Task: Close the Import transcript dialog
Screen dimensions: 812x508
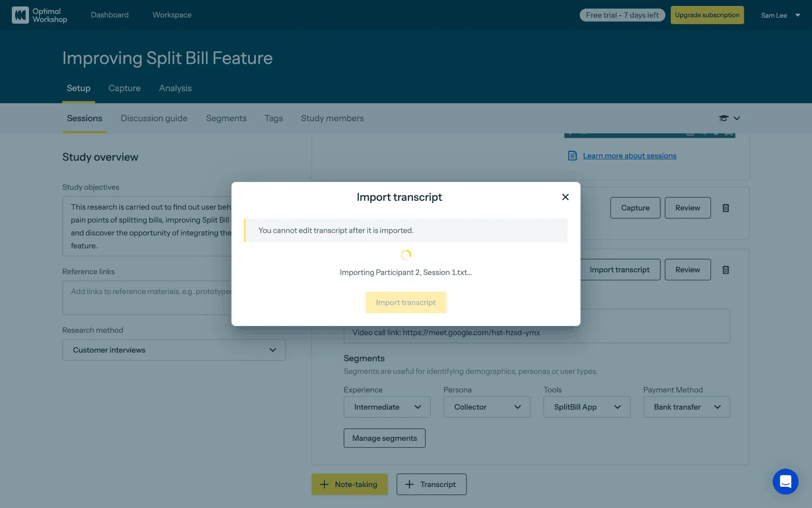Action: coord(565,197)
